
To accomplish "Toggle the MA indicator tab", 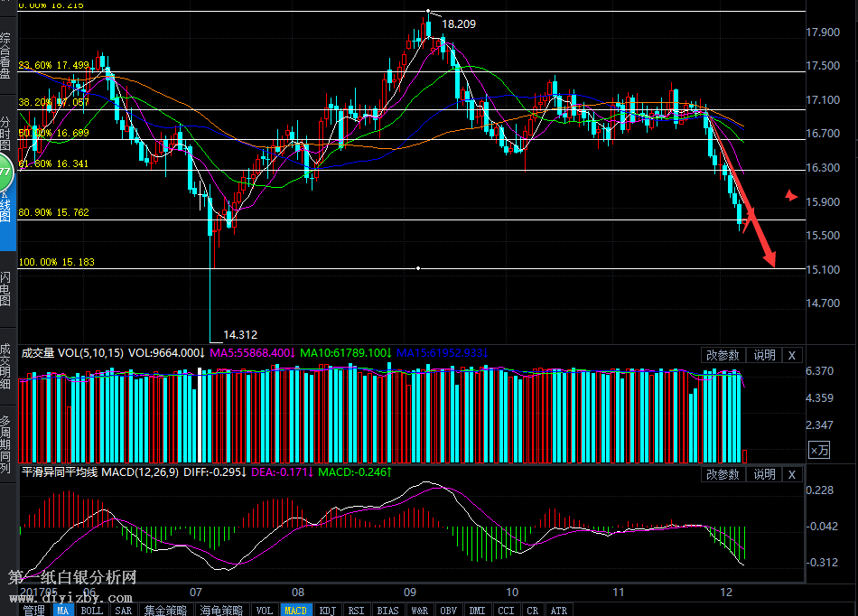I will click(63, 610).
